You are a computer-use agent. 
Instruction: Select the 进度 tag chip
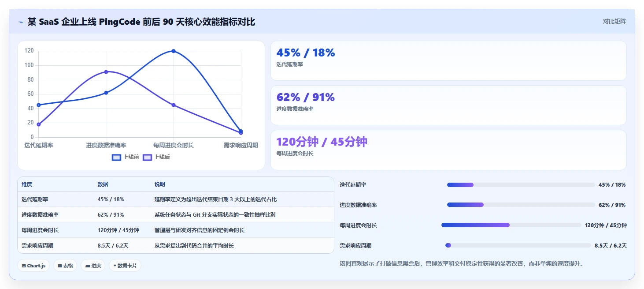coord(93,266)
